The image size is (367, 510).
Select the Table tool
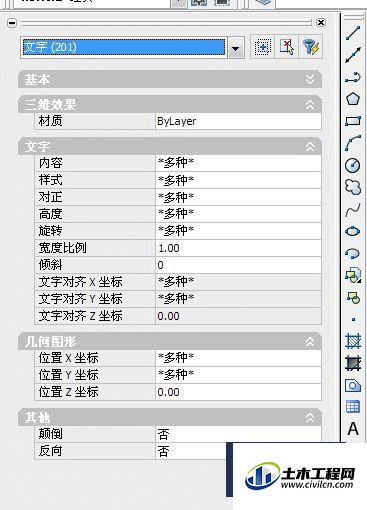(x=353, y=407)
